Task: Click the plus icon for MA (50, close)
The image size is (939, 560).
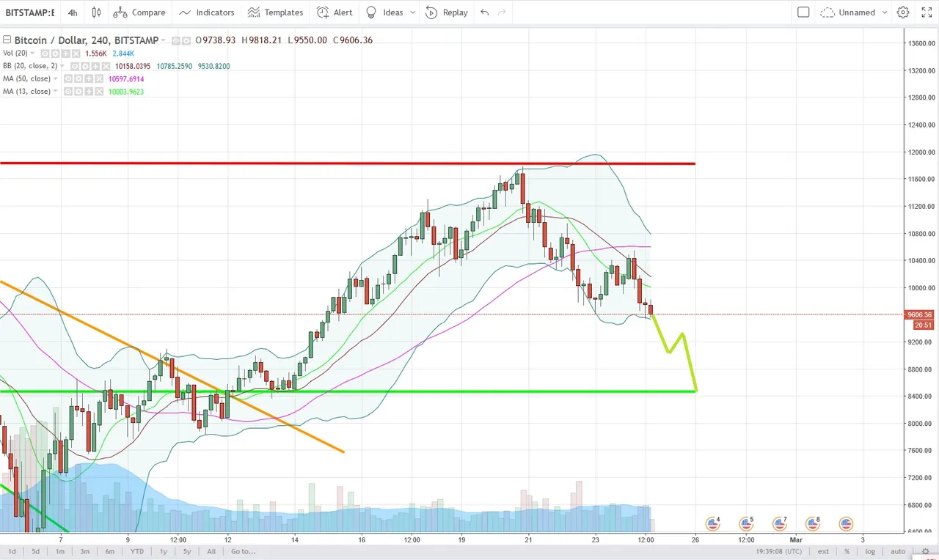Action: coord(89,79)
